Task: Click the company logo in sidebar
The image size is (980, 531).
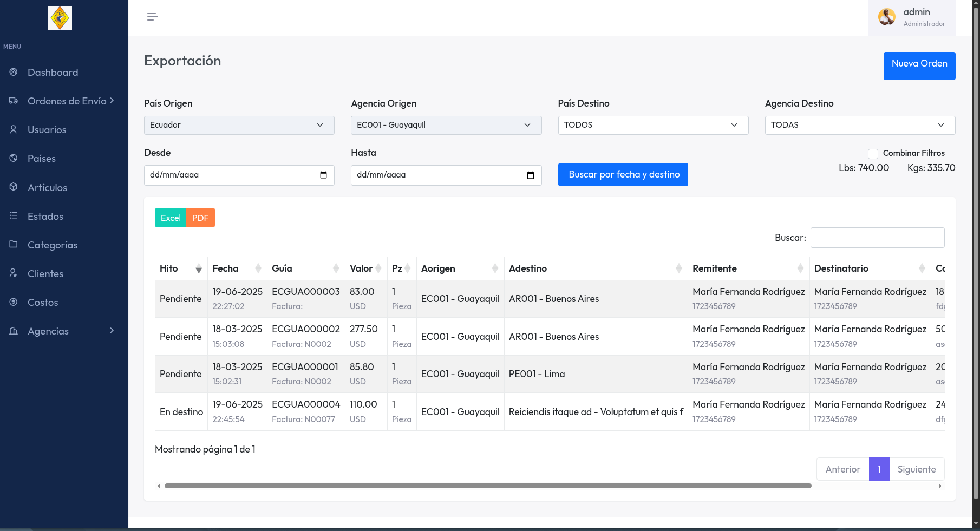Action: [60, 18]
